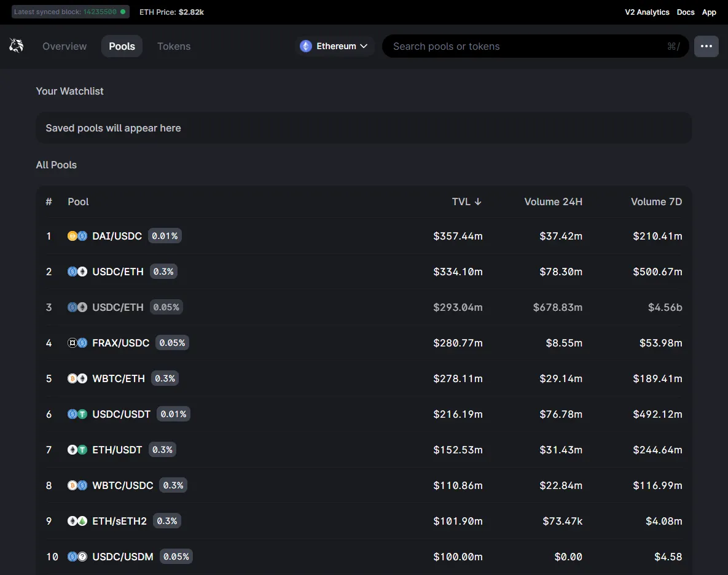Click the Uniswap unicorn logo
This screenshot has height=575, width=728.
(x=16, y=45)
